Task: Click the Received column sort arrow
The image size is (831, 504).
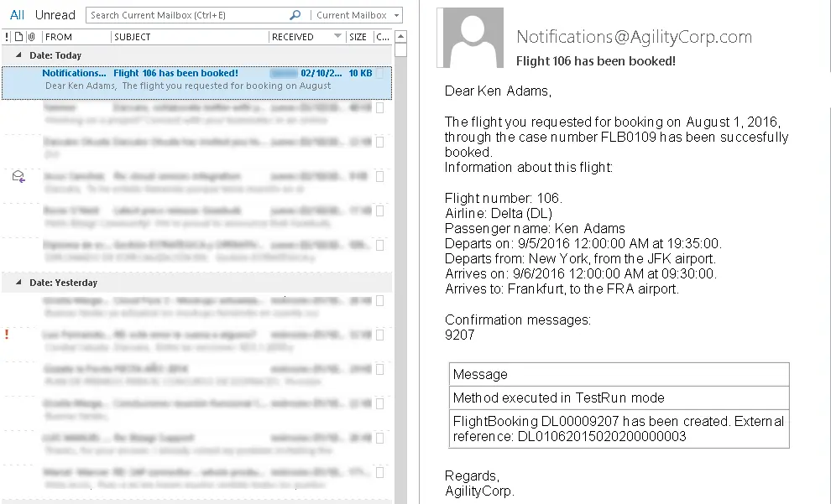Action: coord(337,36)
